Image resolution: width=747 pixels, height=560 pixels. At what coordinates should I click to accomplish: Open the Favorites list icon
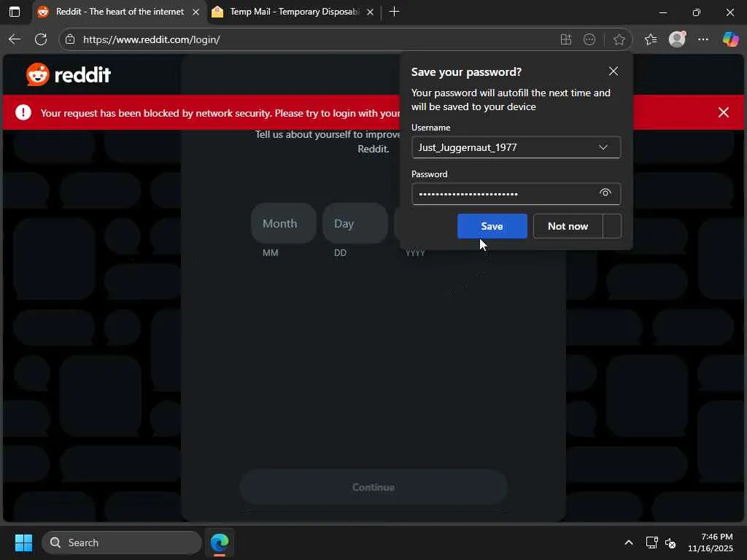[651, 39]
